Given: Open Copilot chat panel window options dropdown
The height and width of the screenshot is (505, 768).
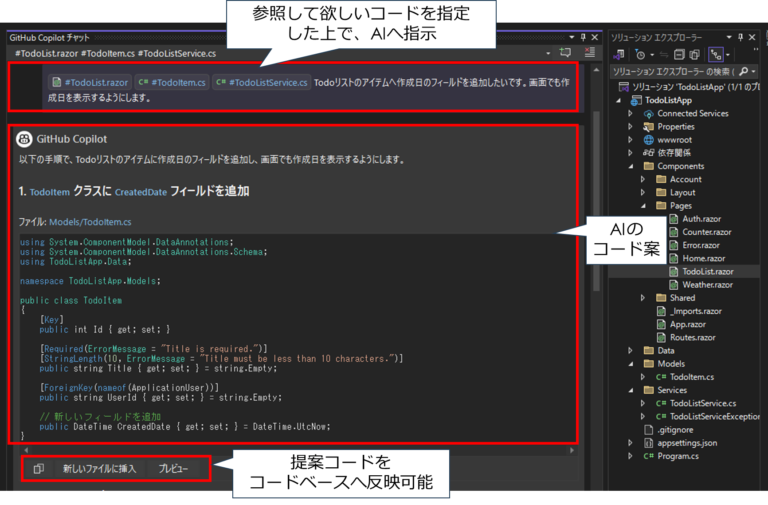Looking at the screenshot, I should (572, 37).
